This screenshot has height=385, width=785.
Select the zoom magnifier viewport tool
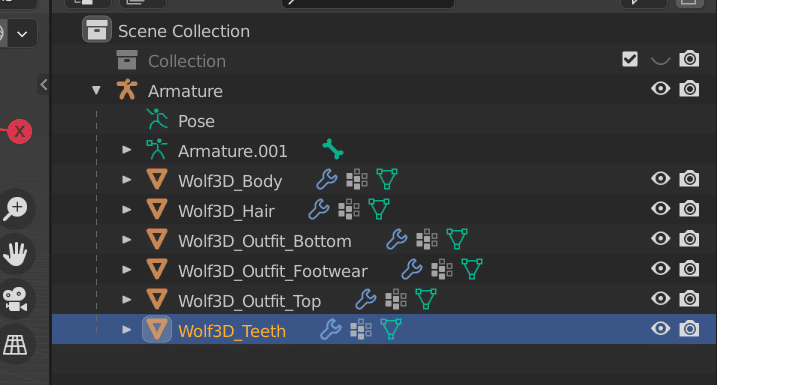click(x=16, y=208)
